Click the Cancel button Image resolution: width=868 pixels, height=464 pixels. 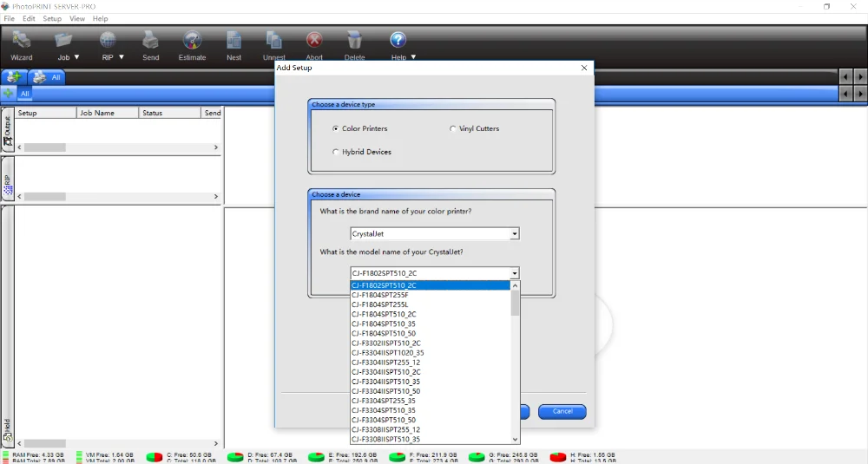click(x=562, y=411)
